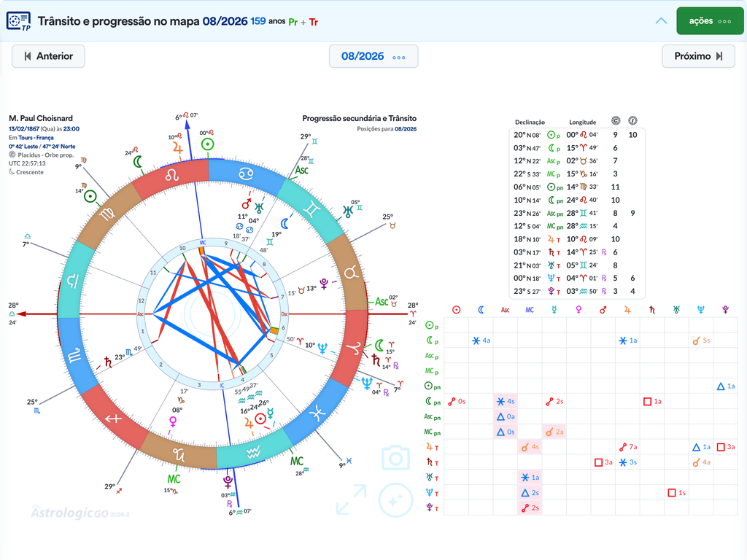Screen dimensions: 747x560
Task: Click the Longitude column header
Action: pyautogui.click(x=583, y=122)
